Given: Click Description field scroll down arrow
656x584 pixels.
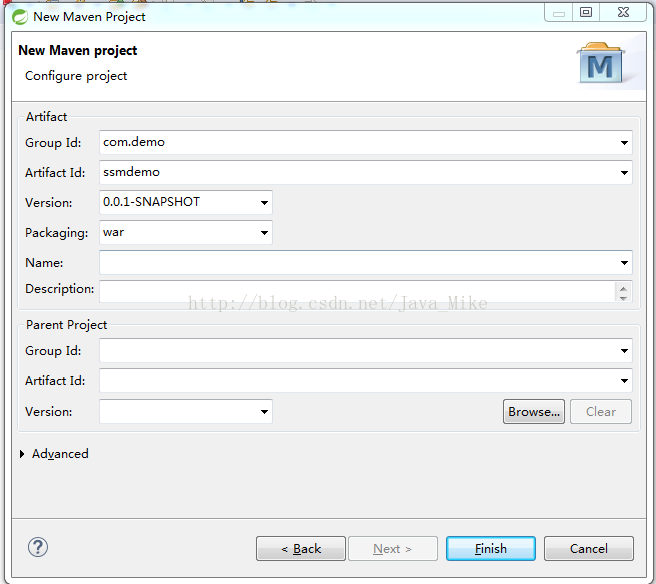Looking at the screenshot, I should pos(623,297).
